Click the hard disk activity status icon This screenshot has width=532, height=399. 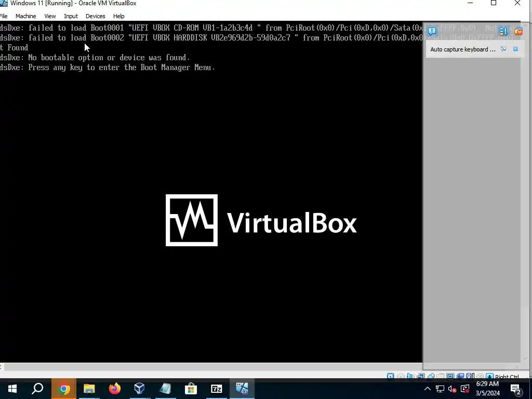tap(390, 376)
